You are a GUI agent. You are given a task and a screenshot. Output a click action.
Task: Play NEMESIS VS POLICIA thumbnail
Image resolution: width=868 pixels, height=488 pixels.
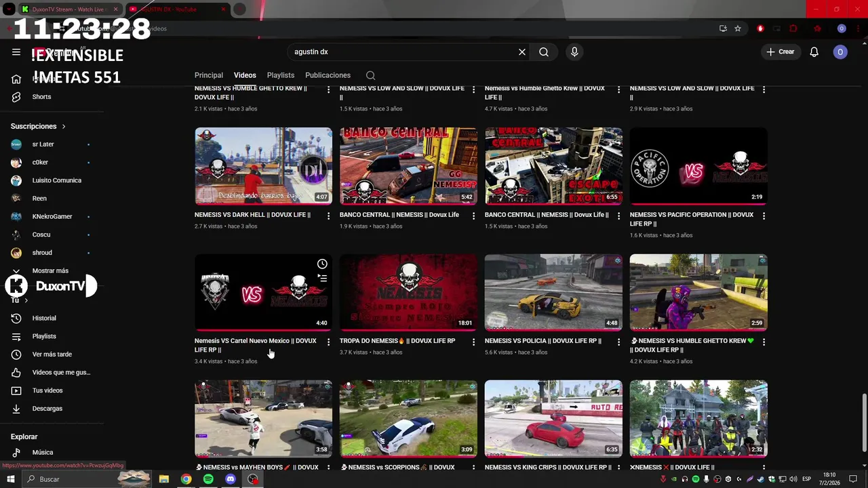(553, 292)
